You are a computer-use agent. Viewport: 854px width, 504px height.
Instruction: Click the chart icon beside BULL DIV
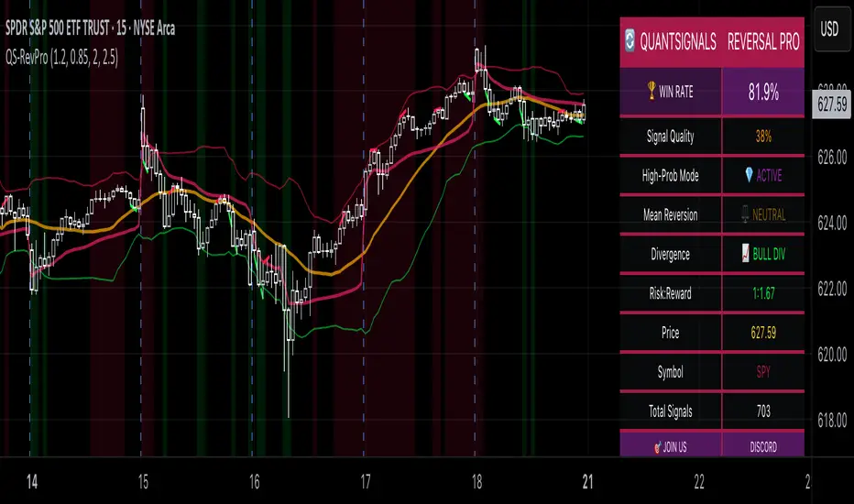tap(745, 253)
